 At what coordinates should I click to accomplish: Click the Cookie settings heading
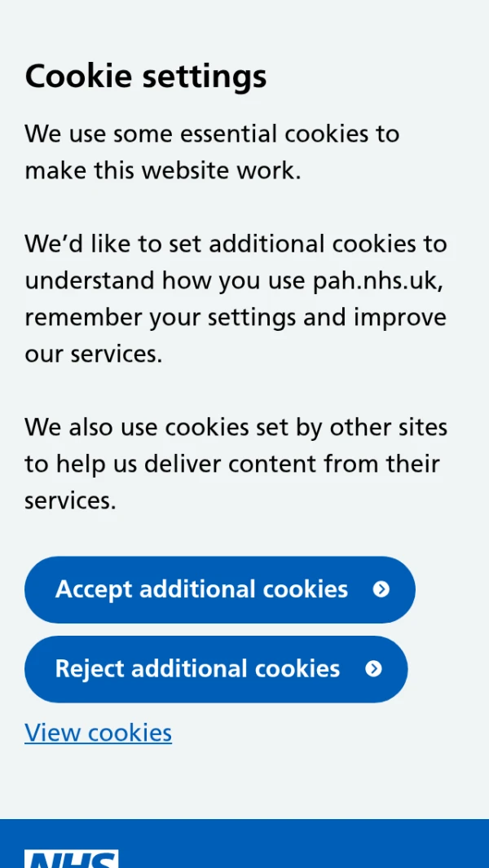point(146,77)
